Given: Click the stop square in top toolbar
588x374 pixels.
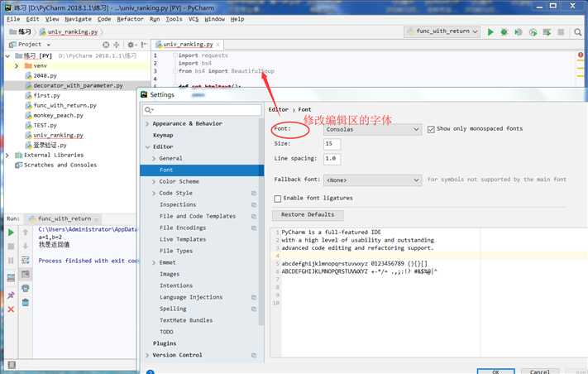Looking at the screenshot, I should 561,32.
